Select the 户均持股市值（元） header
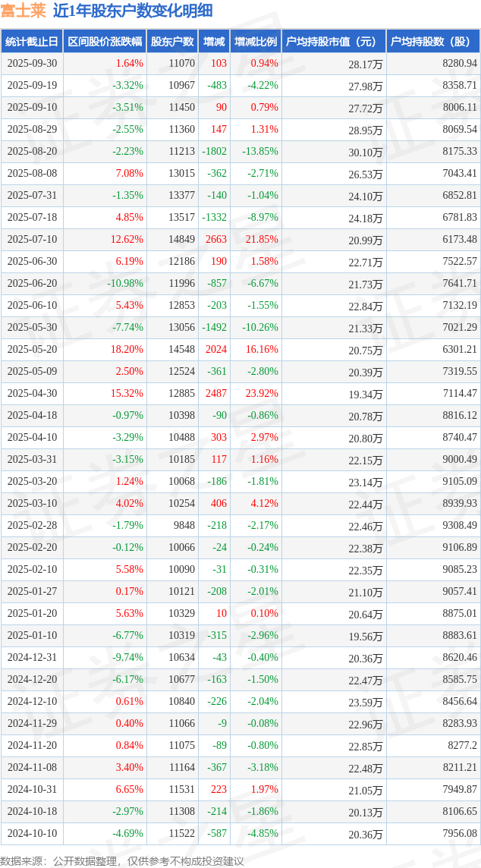This screenshot has width=481, height=868. 333,42
